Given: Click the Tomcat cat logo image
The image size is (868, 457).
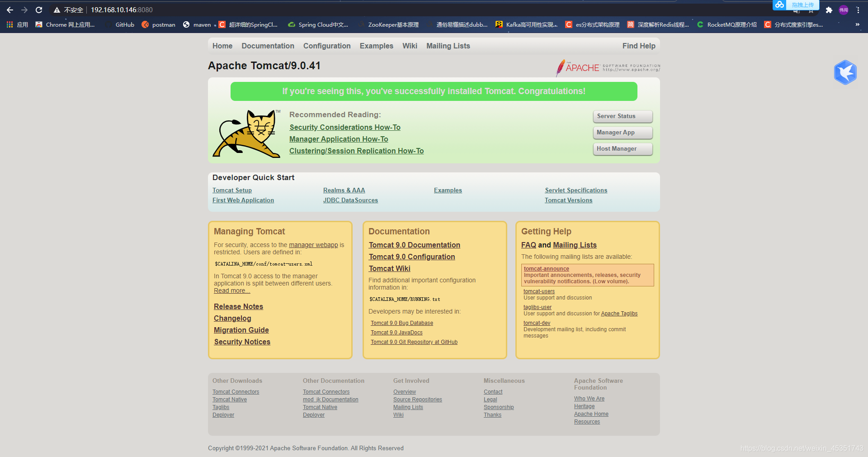Looking at the screenshot, I should (x=247, y=133).
